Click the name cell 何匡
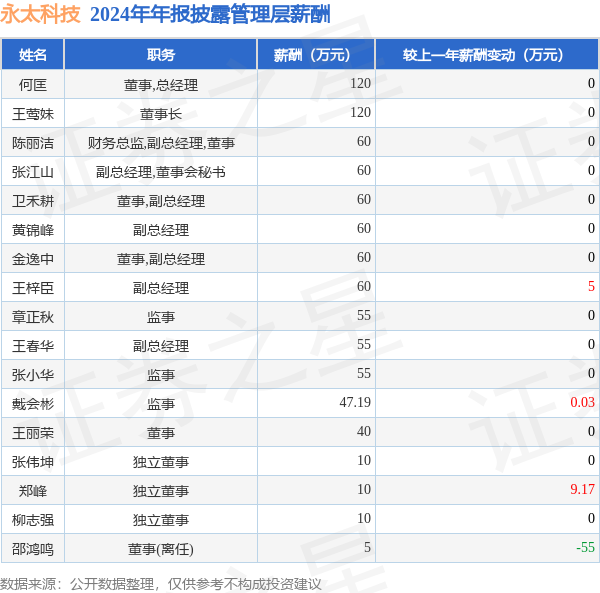Viewport: 600px width, 593px height. [33, 85]
